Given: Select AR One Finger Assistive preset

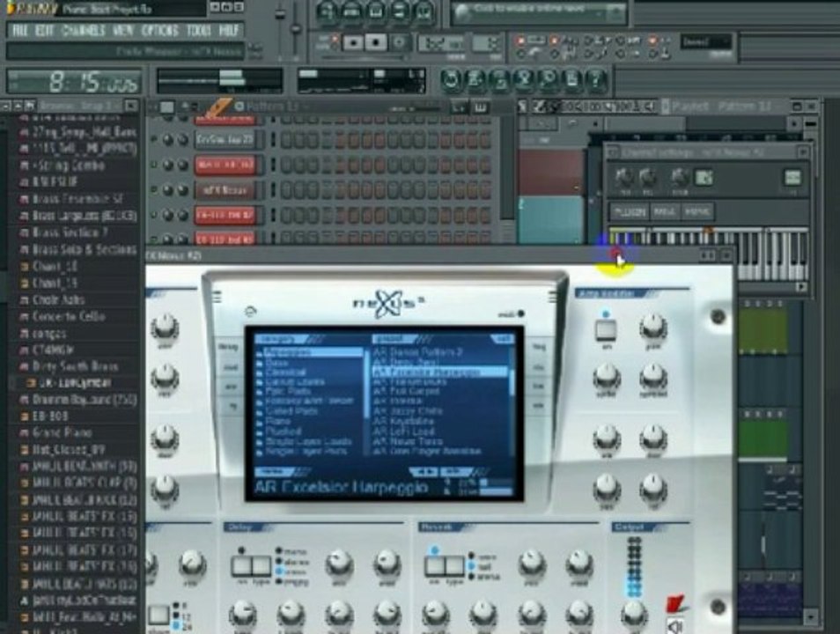Looking at the screenshot, I should (427, 451).
